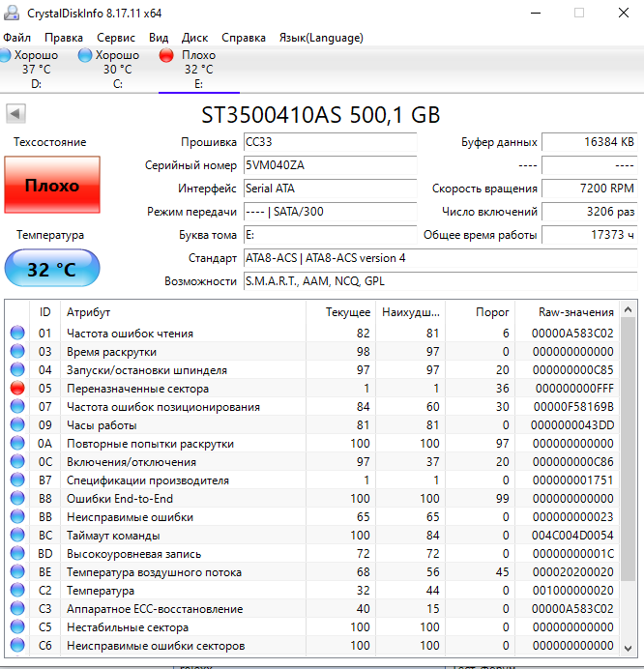Select disk D: blue status orb
Screen dimensions: 644x669
(x=5, y=57)
